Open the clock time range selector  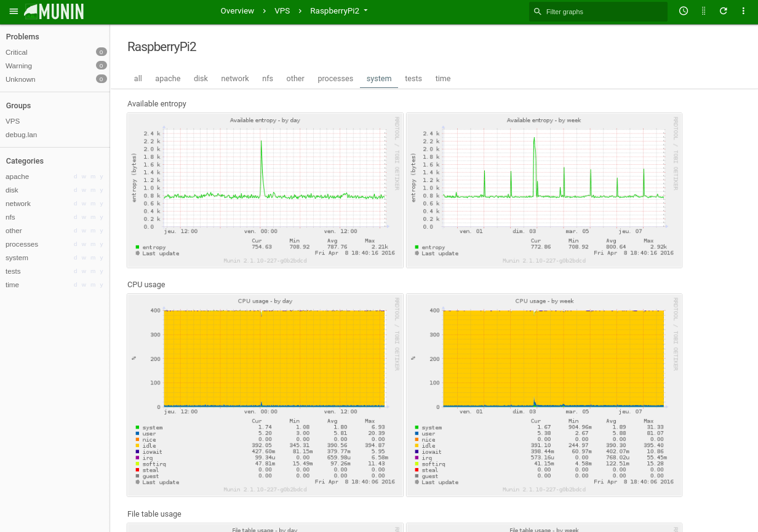pos(684,11)
